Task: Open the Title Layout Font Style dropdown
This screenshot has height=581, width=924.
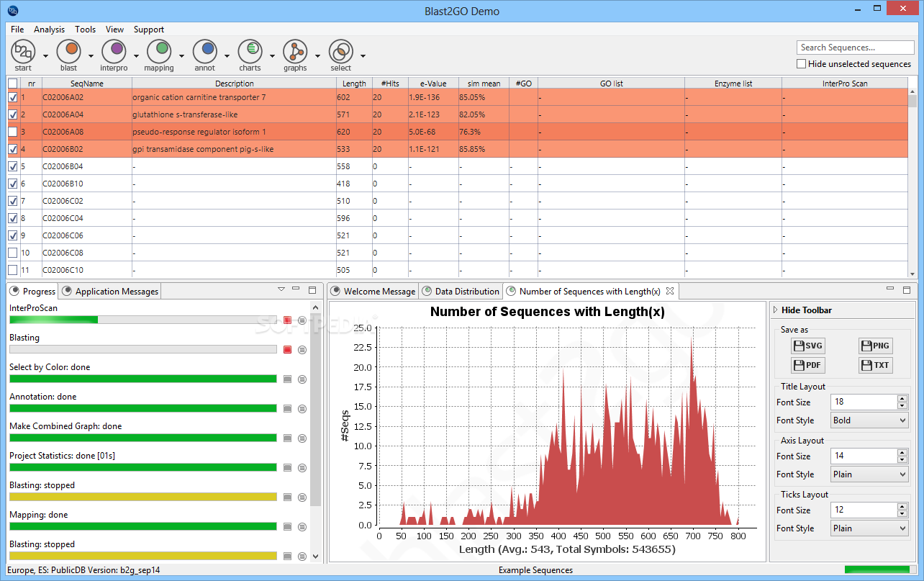Action: click(869, 420)
